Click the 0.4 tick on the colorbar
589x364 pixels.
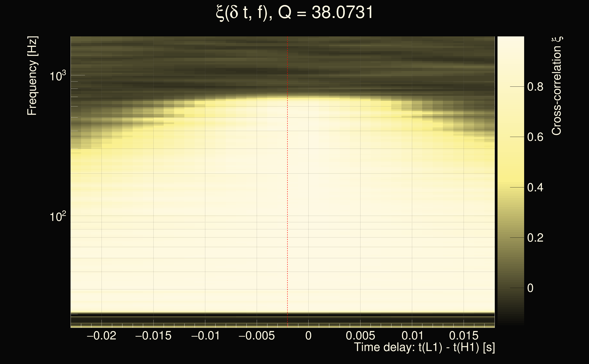click(x=535, y=187)
